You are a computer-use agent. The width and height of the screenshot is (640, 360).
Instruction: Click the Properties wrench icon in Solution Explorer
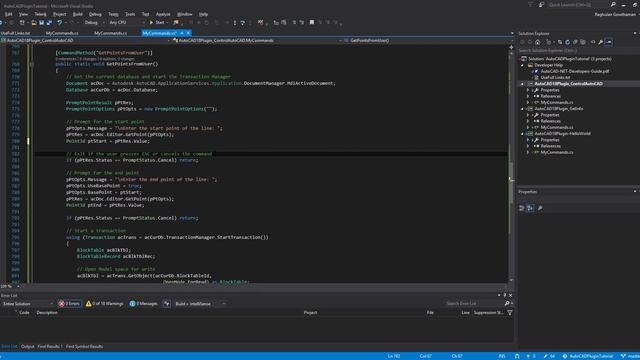point(601,42)
